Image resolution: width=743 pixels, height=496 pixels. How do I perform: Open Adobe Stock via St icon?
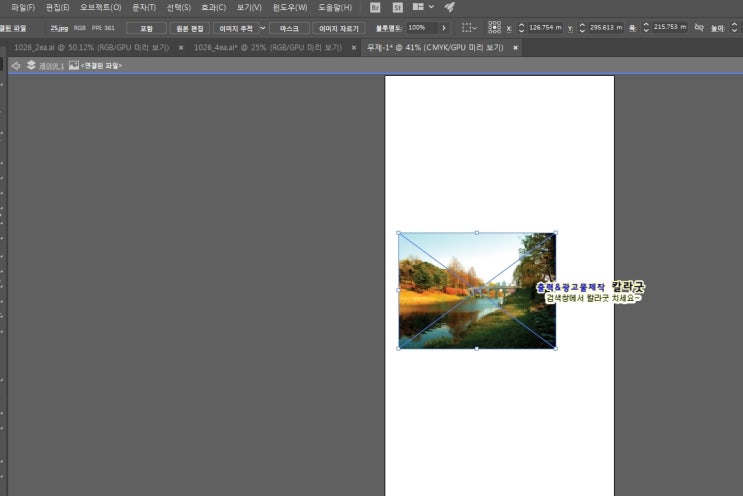point(397,8)
